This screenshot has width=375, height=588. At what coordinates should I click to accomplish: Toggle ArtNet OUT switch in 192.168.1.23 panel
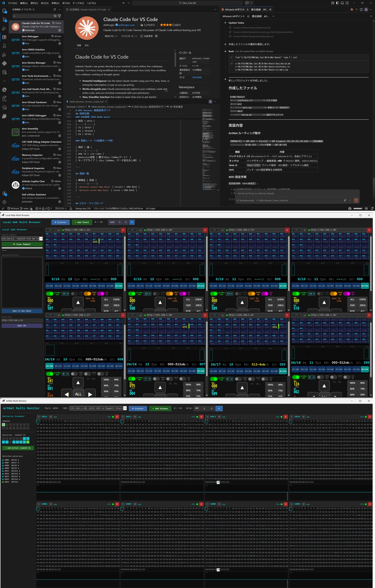pos(50,293)
